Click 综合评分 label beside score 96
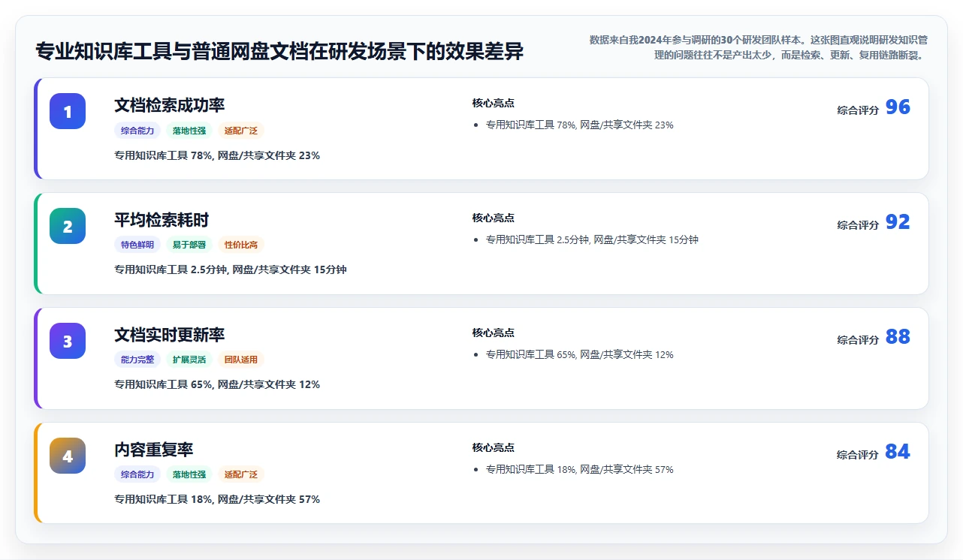The image size is (963, 560). [x=858, y=110]
